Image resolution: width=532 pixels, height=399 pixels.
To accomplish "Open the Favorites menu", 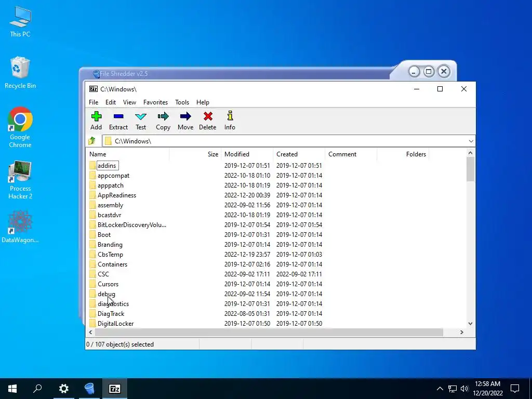I will 155,102.
